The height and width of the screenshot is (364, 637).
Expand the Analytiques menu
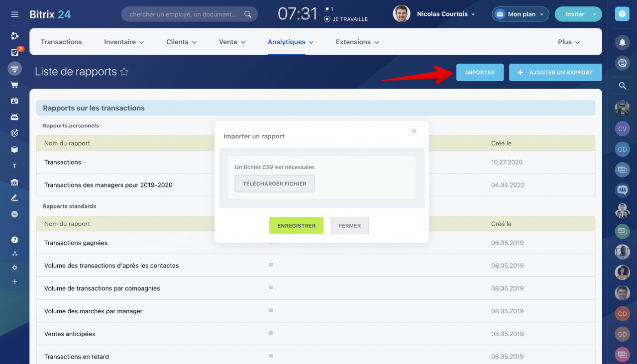click(291, 42)
